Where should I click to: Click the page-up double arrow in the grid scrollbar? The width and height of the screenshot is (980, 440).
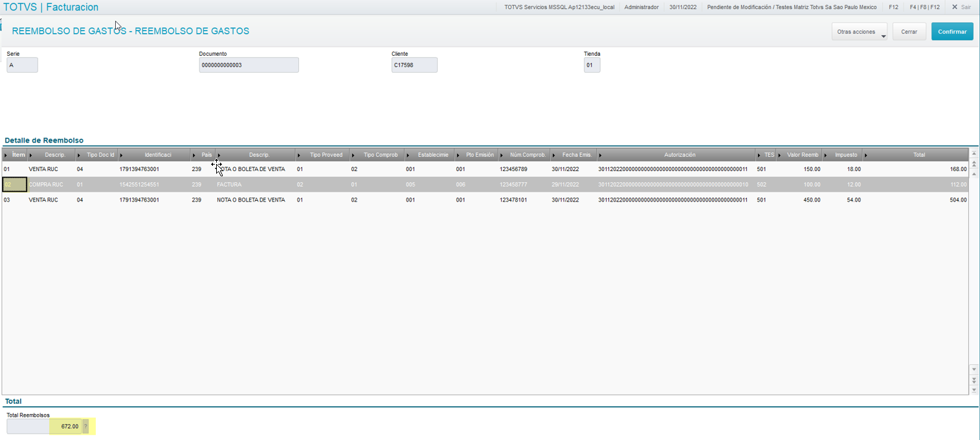974,164
